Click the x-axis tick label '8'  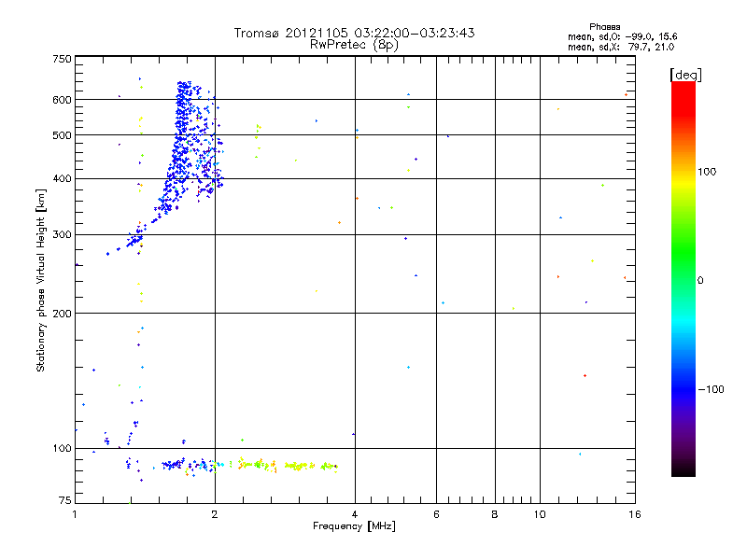point(495,514)
